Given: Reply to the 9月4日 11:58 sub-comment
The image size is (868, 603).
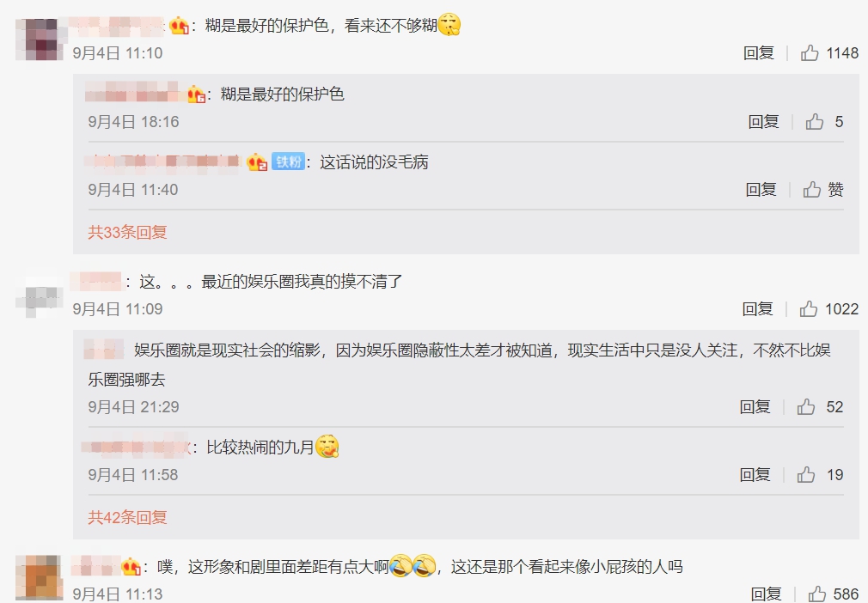Looking at the screenshot, I should tap(755, 475).
